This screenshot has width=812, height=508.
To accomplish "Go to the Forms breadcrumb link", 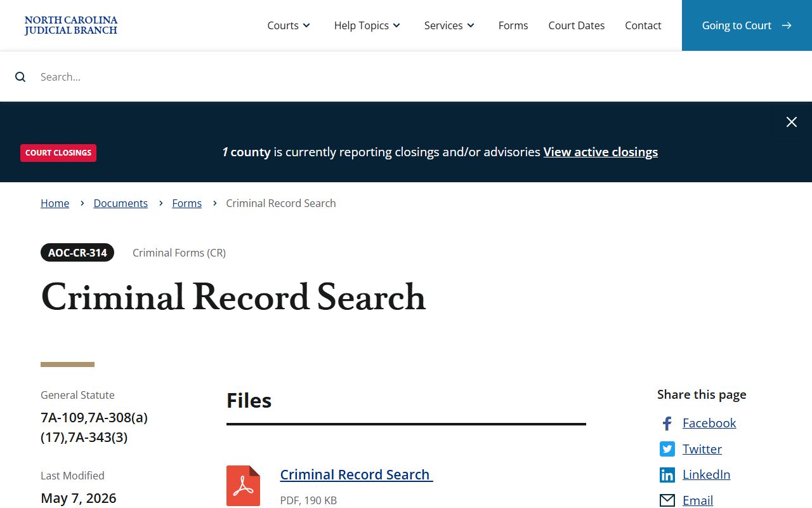I will coord(187,203).
